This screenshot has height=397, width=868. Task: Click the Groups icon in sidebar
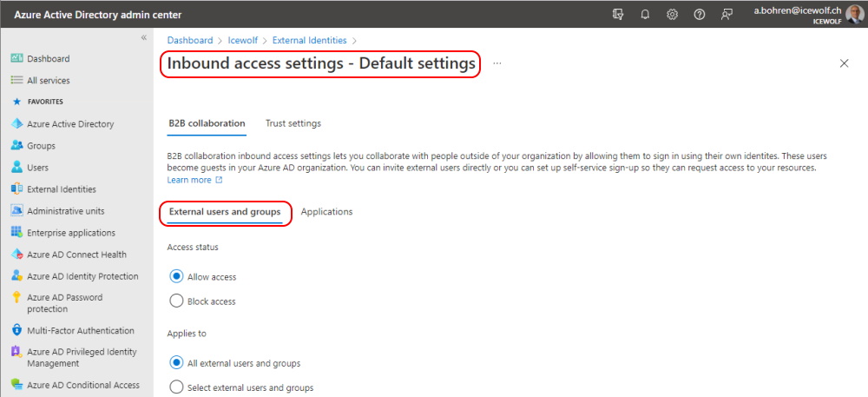tap(16, 146)
